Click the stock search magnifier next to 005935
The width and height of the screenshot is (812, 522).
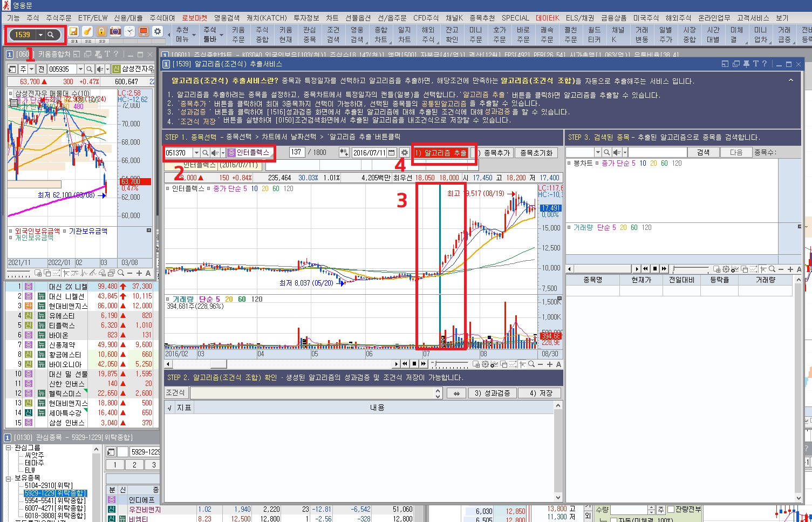coord(89,69)
